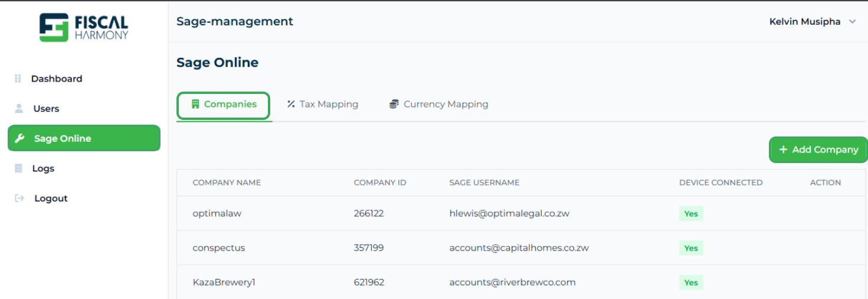Viewport: 868px width, 299px height.
Task: Click the Fiscal Harmony logo
Action: pyautogui.click(x=83, y=27)
